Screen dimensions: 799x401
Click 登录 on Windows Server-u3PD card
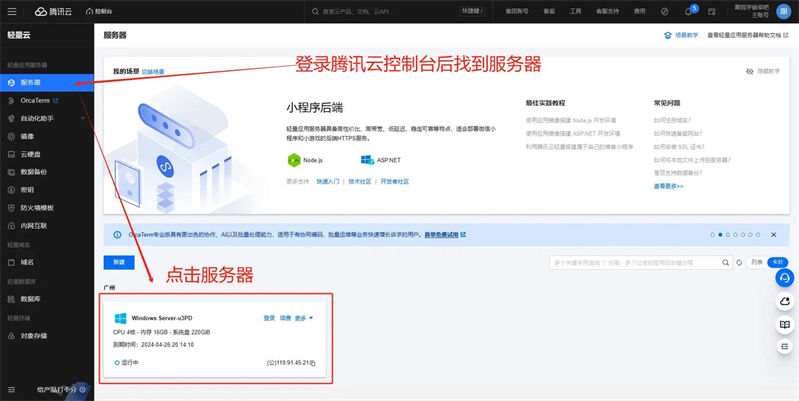point(269,318)
